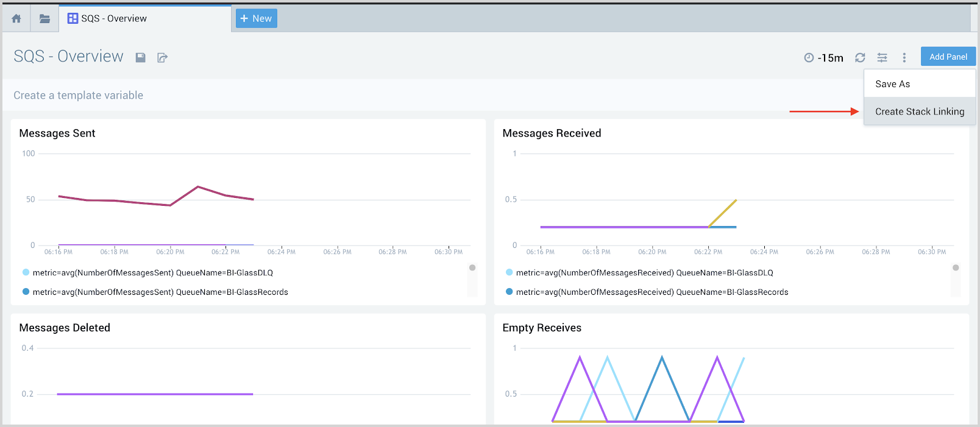This screenshot has height=427, width=980.
Task: Refresh the dashboard with refresh icon
Action: click(x=860, y=57)
